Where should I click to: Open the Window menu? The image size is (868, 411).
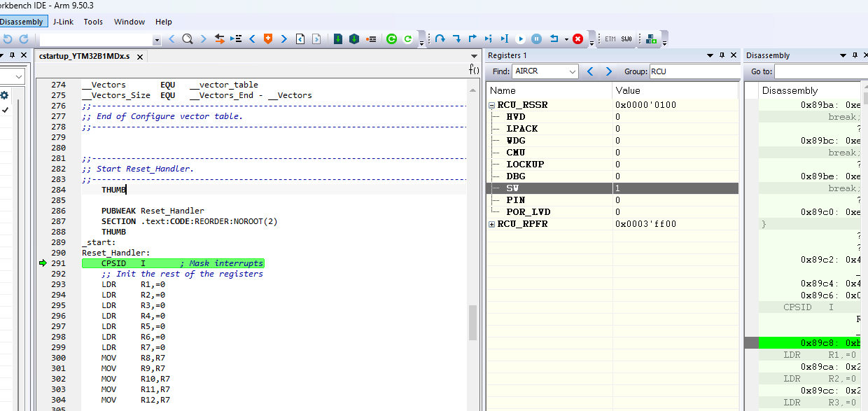129,22
